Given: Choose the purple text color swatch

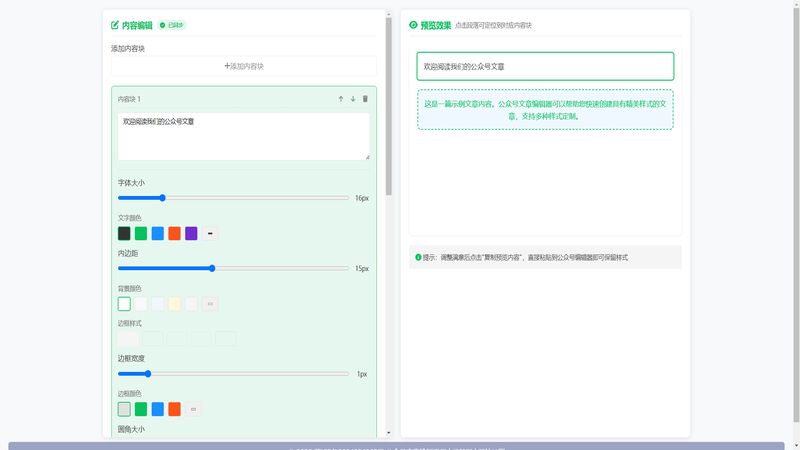Looking at the screenshot, I should pyautogui.click(x=191, y=233).
